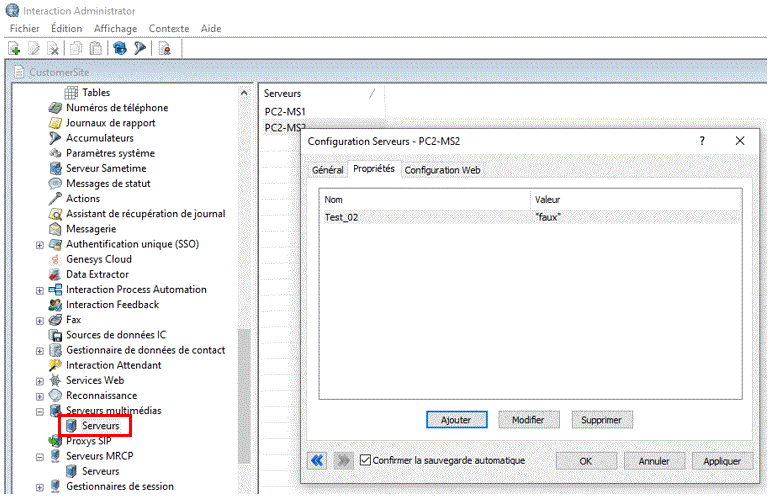The image size is (773, 498).
Task: Click OK in the dialog
Action: (586, 461)
